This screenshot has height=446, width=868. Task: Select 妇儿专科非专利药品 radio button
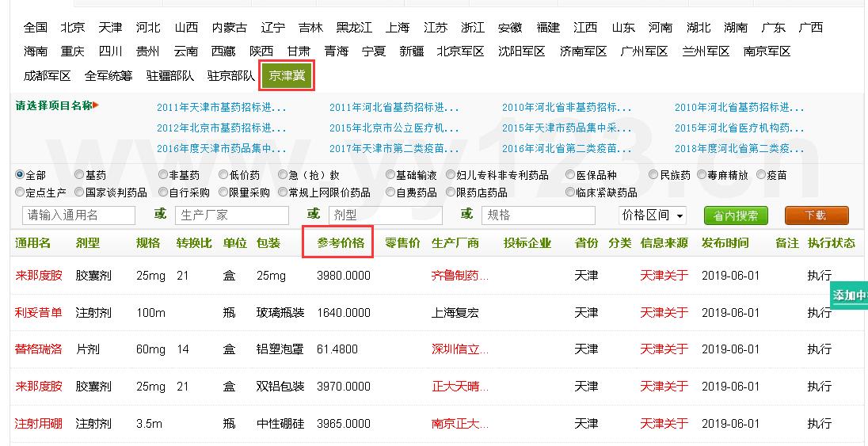[450, 175]
